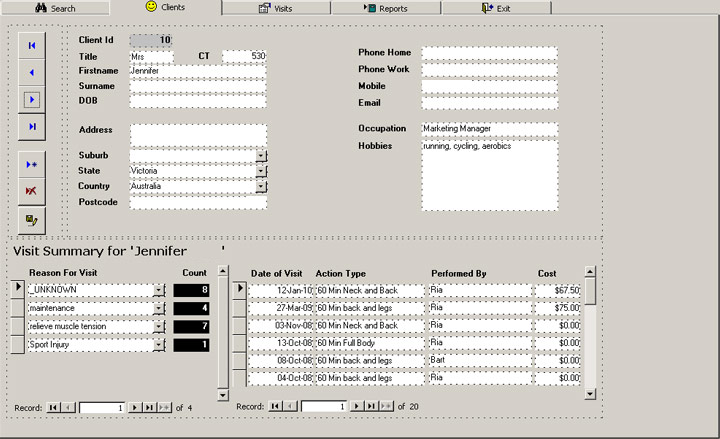Jump to last client record button
The height and width of the screenshot is (439, 720).
pyautogui.click(x=32, y=127)
